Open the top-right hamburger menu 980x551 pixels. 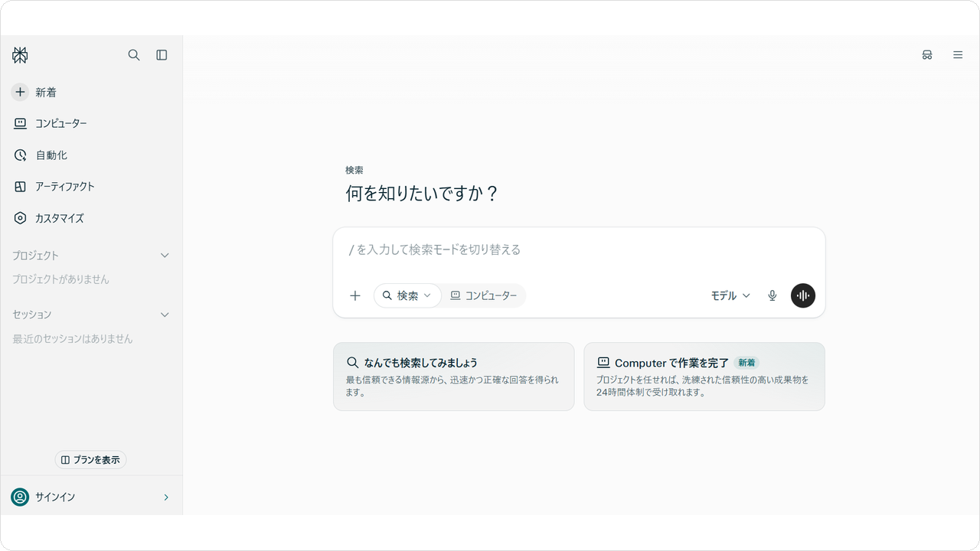click(x=958, y=55)
